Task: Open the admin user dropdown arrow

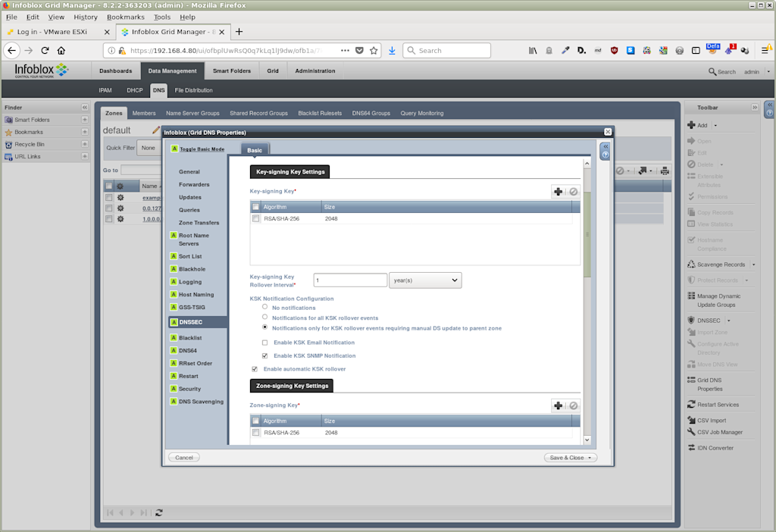Action: click(768, 72)
